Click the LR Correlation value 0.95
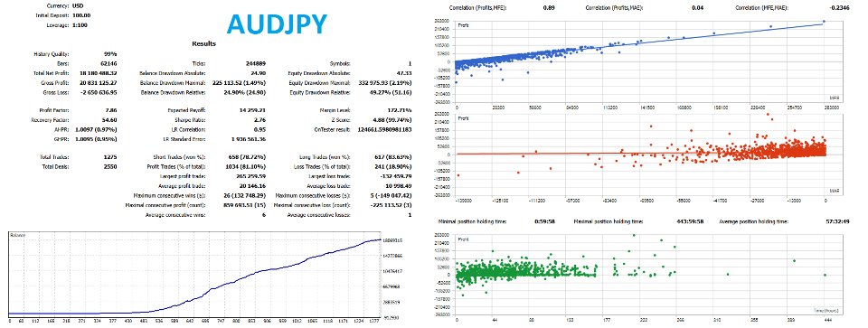The image size is (868, 328). click(x=259, y=130)
